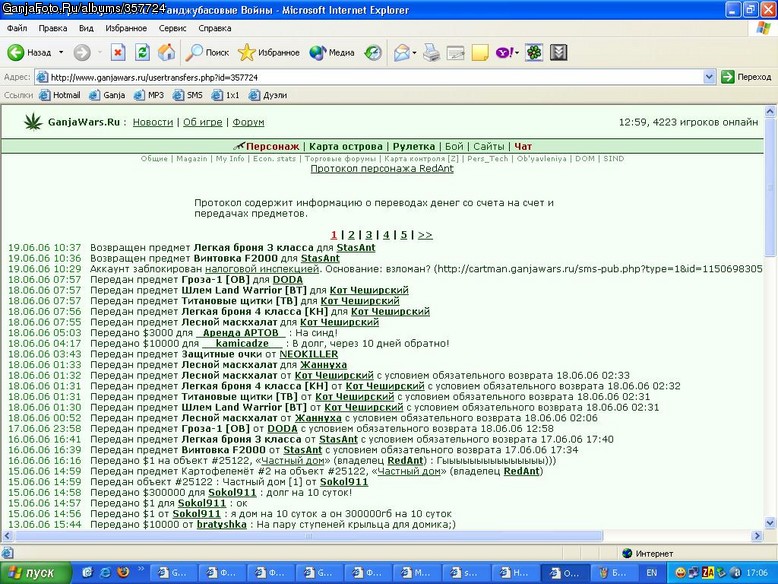Click the Hotmail link-bar shortcut
The width and height of the screenshot is (778, 584).
coord(60,95)
